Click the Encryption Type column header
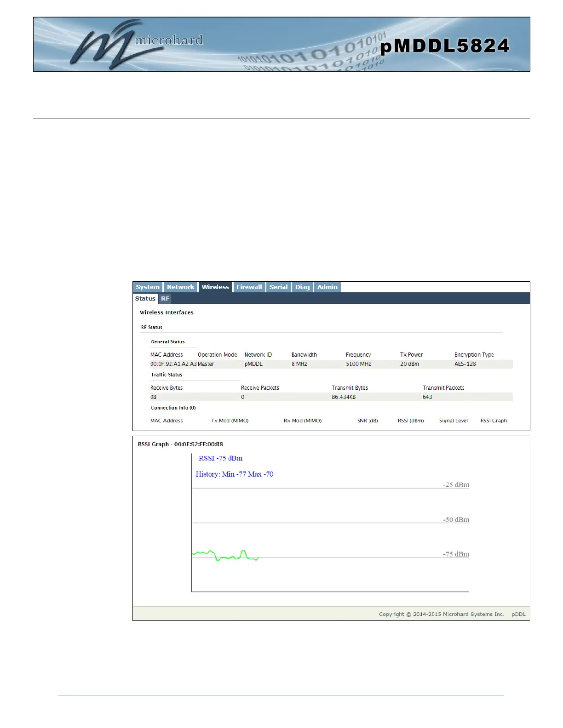Image resolution: width=563 pixels, height=728 pixels. [474, 355]
